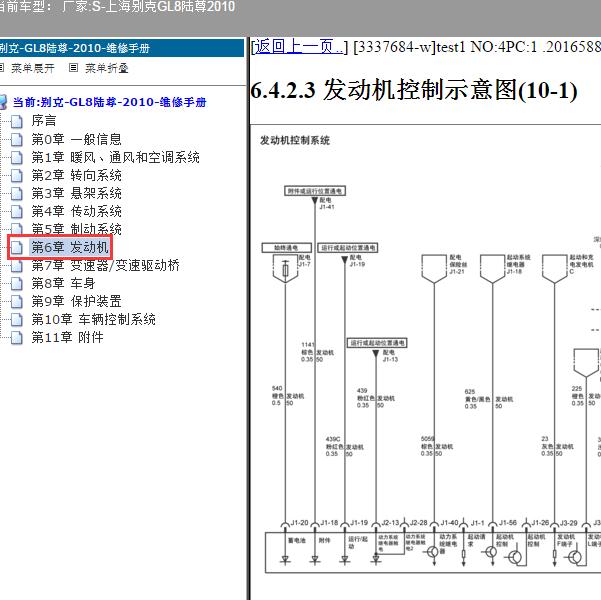This screenshot has width=601, height=600.
Task: Click the J2-13 connector label
Action: point(391,523)
